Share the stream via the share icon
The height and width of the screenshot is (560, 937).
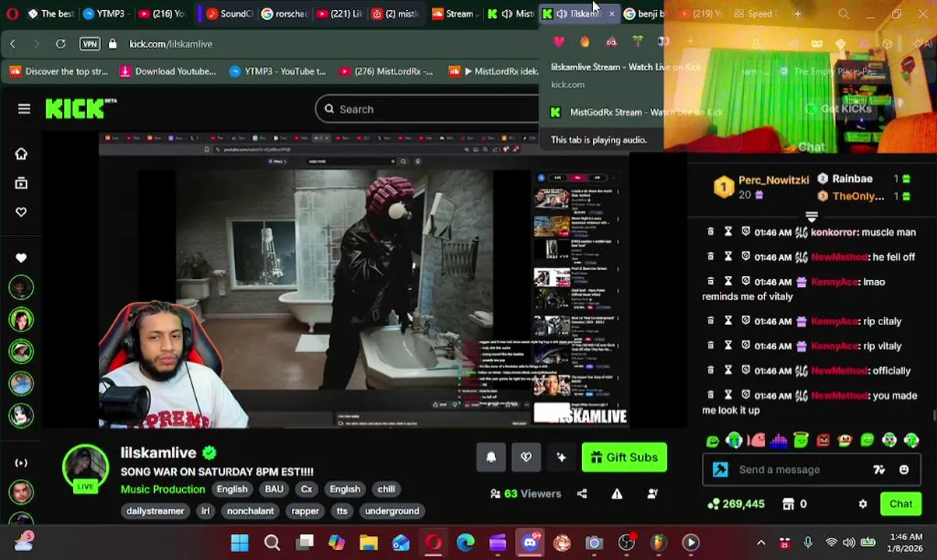(581, 493)
